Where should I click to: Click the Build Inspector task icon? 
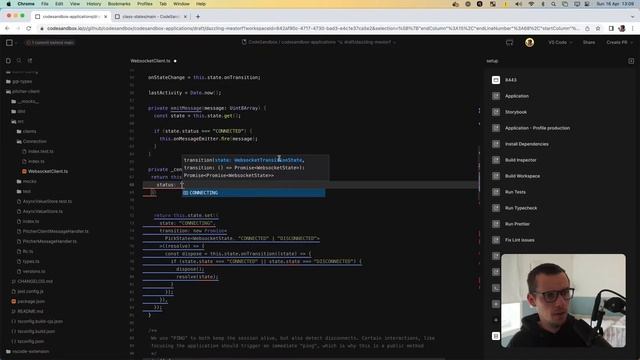click(x=496, y=160)
